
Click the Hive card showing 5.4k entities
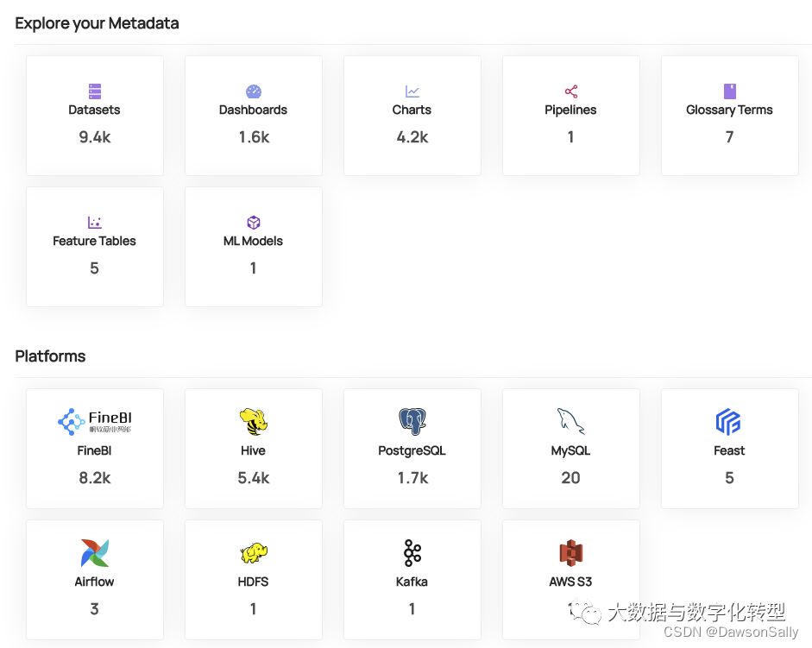[253, 448]
